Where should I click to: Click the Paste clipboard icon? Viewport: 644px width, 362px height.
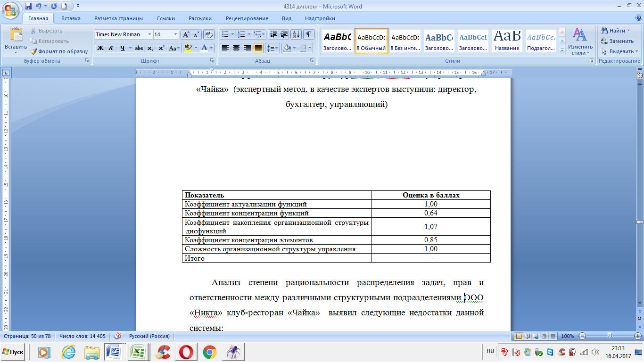[16, 35]
